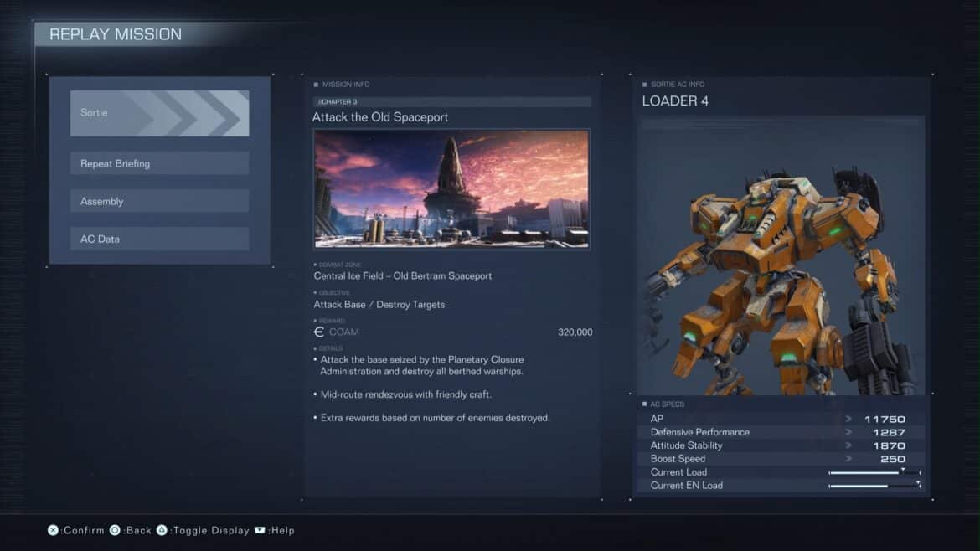Click the arrow beside Attitude Stability
Image resolution: width=980 pixels, height=551 pixels.
(x=848, y=445)
